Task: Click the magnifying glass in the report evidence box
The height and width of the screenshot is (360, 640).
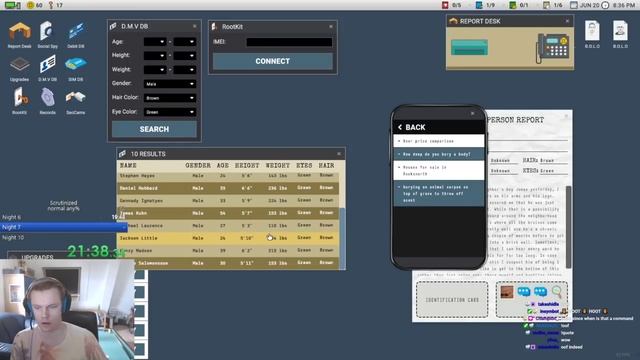Action: click(557, 291)
